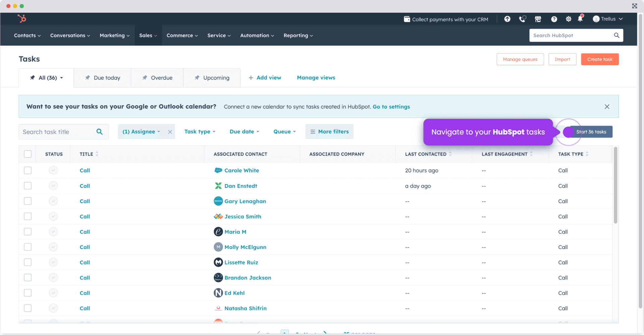Screen dimensions: 644x335
Task: Switch to the Overdue tab
Action: click(157, 78)
